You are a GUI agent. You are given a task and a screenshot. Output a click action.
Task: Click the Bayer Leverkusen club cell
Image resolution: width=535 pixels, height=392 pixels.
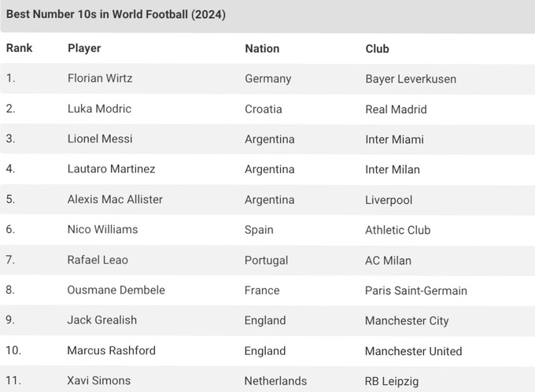411,79
